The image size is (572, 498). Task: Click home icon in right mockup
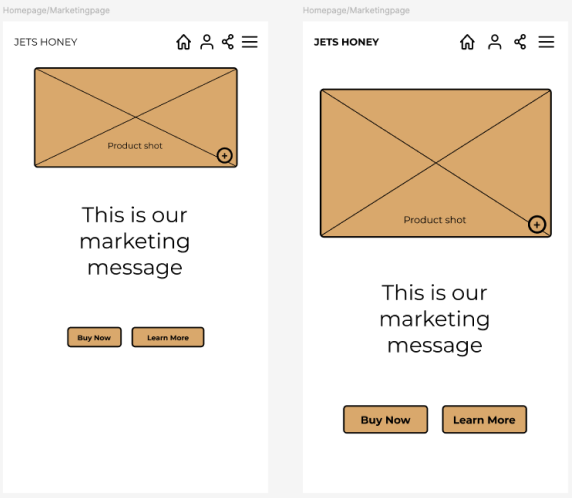[x=467, y=42]
